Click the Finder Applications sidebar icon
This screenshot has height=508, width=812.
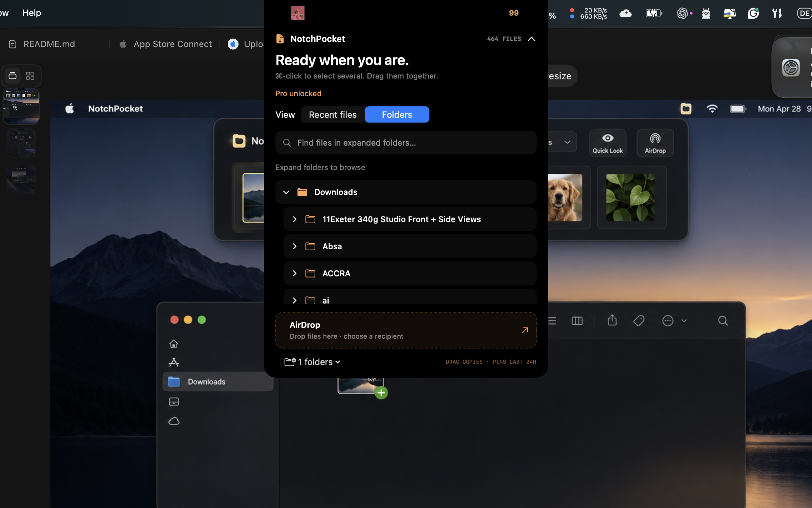(174, 362)
